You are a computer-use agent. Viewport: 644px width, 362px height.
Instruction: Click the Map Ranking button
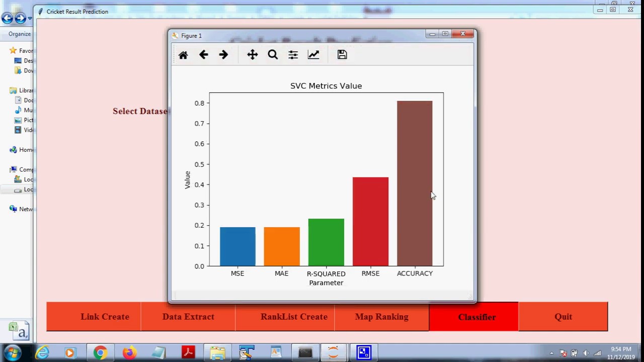[381, 317]
